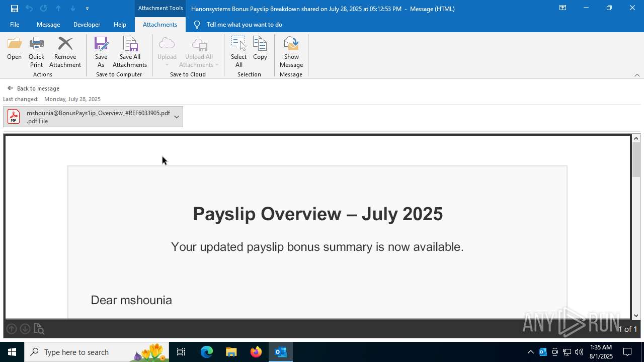The image size is (644, 362).
Task: Select All attachments
Action: point(238,52)
